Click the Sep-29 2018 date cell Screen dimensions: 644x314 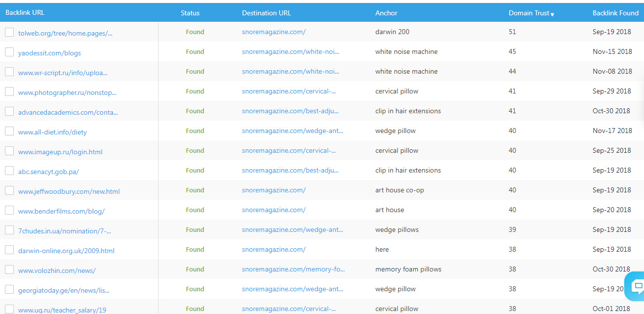click(612, 91)
